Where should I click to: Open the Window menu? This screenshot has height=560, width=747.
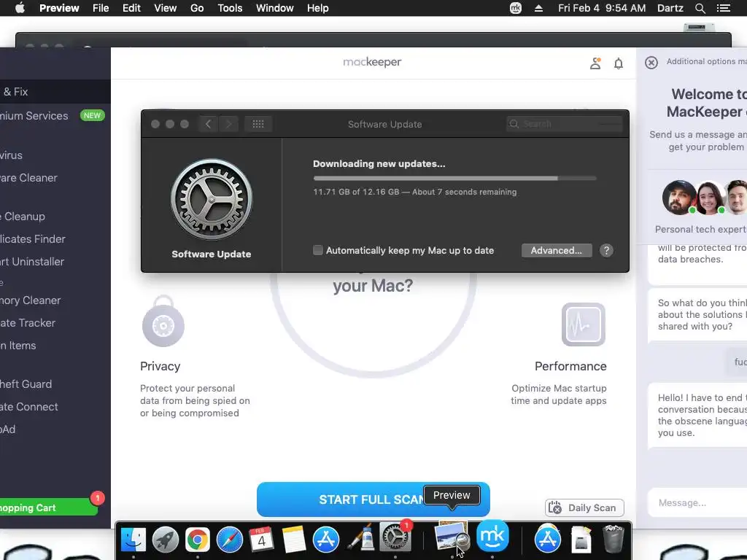tap(275, 8)
